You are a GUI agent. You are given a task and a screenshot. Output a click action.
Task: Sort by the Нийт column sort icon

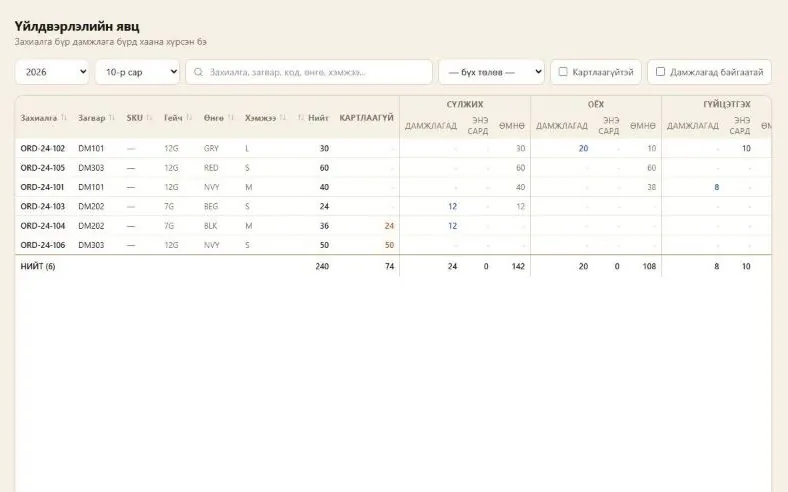tap(301, 118)
